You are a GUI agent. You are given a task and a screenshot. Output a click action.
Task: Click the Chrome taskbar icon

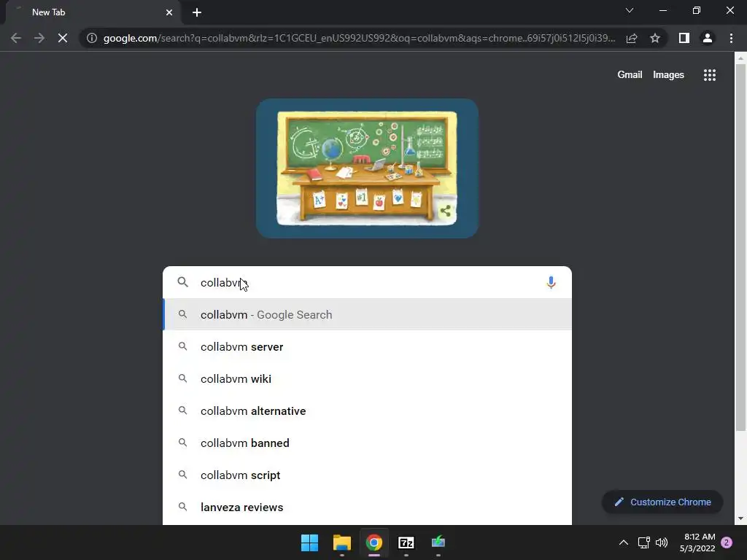[x=374, y=542]
